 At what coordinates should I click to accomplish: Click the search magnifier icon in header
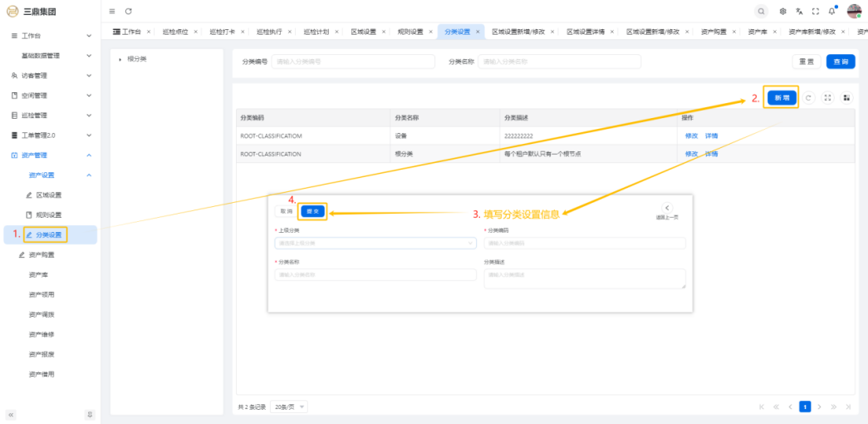tap(762, 11)
